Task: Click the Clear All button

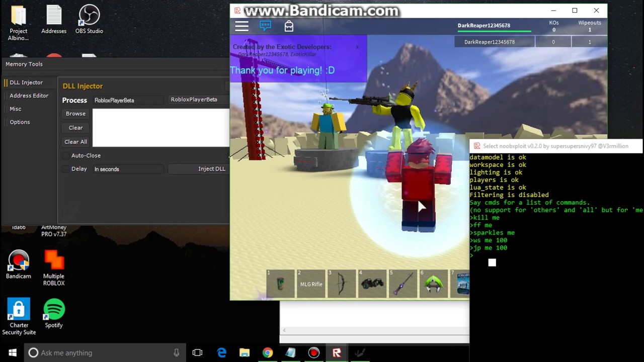Action: (x=75, y=142)
